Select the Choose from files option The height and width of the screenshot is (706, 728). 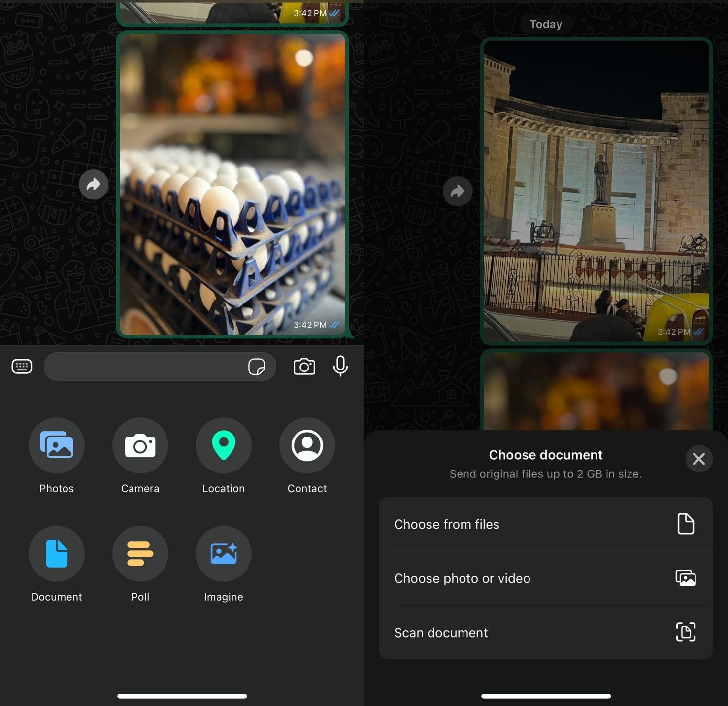545,524
